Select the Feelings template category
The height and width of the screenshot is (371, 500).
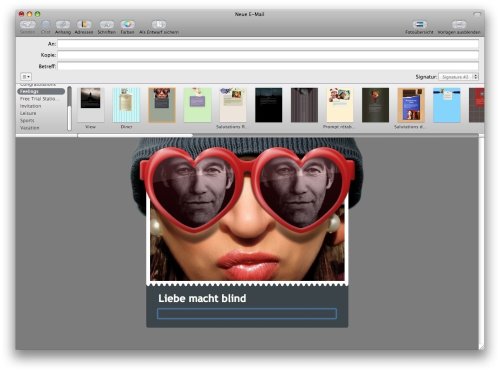[41, 91]
